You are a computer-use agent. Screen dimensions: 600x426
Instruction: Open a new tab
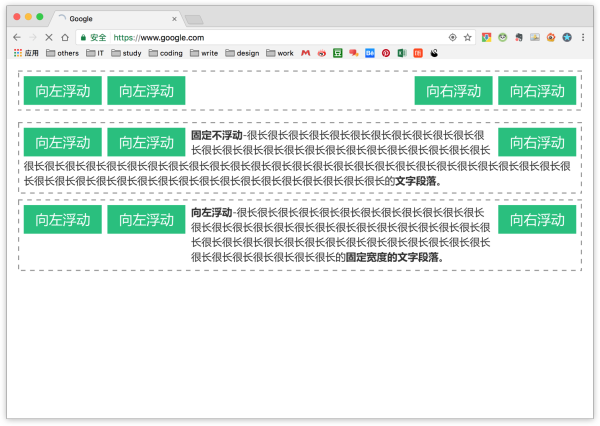click(194, 19)
